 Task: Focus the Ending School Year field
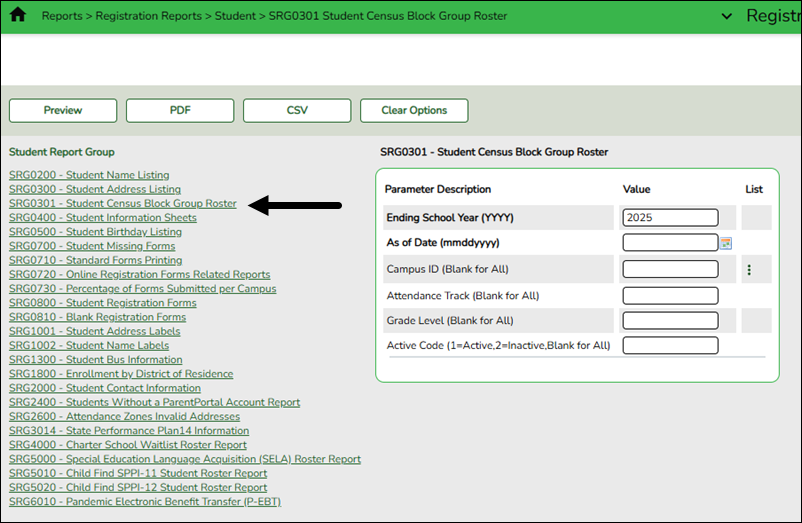[x=671, y=217]
